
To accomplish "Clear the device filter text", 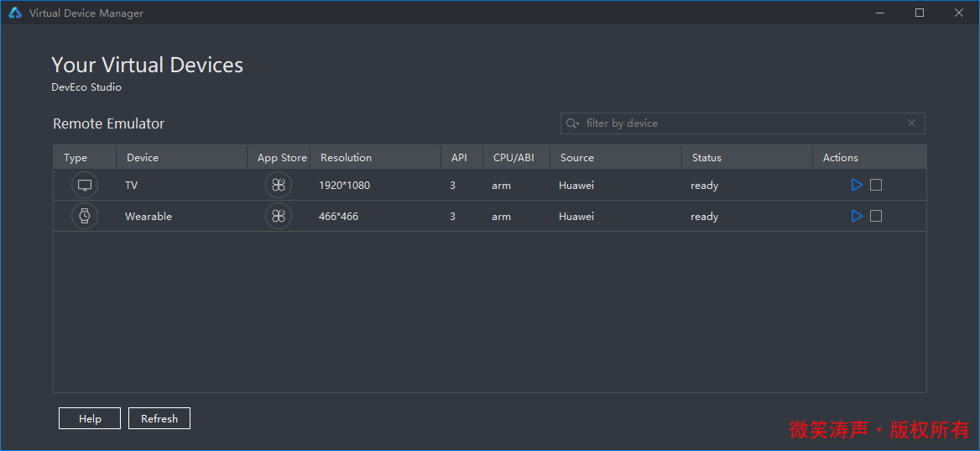I will (912, 123).
